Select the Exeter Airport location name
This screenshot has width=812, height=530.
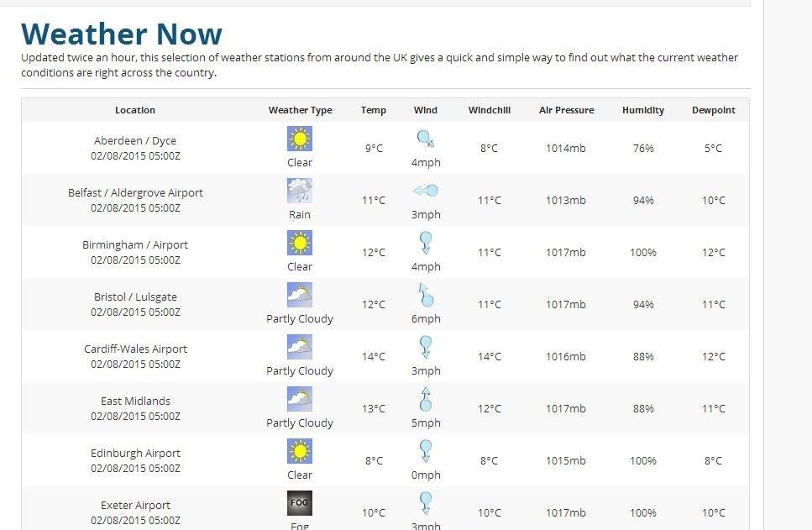[135, 505]
